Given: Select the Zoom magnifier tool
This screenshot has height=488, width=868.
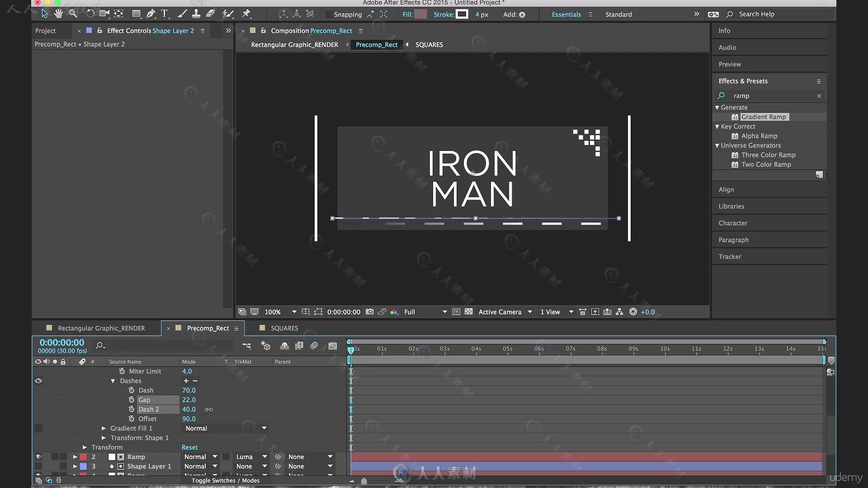Looking at the screenshot, I should 73,14.
